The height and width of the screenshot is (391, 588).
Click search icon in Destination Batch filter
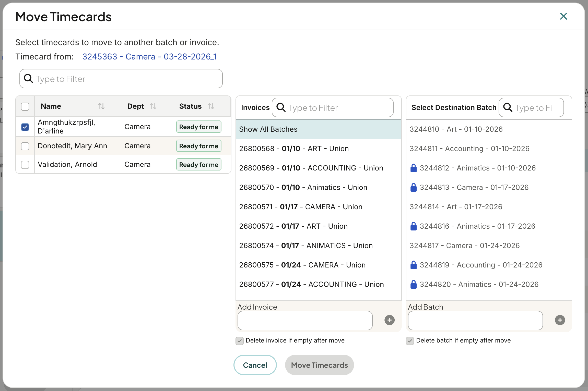(508, 107)
